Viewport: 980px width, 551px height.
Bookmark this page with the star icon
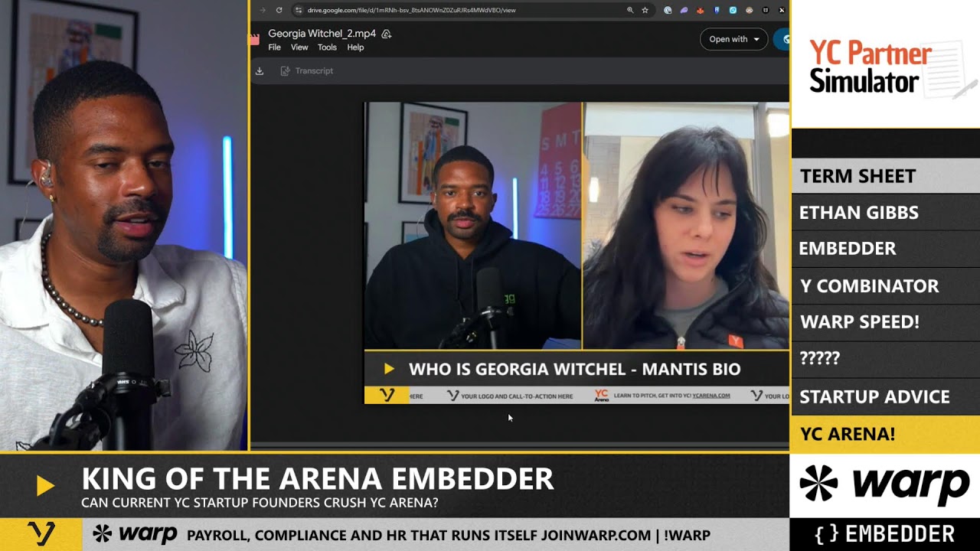point(645,10)
